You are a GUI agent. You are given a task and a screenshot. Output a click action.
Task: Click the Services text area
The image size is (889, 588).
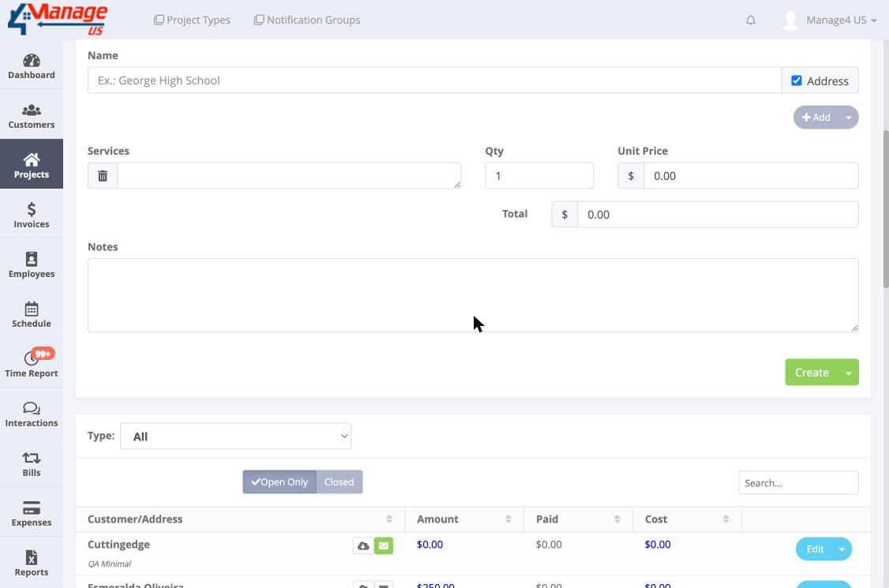289,176
